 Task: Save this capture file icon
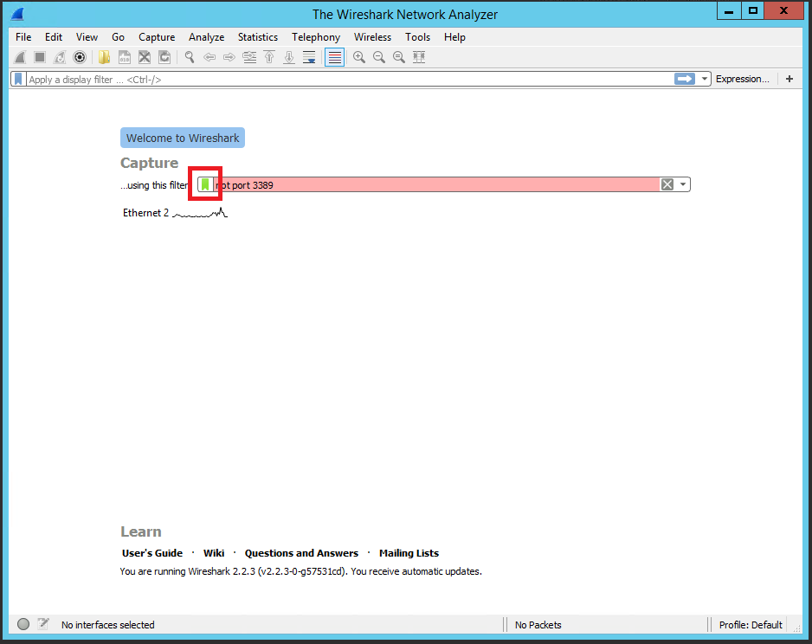(x=125, y=57)
